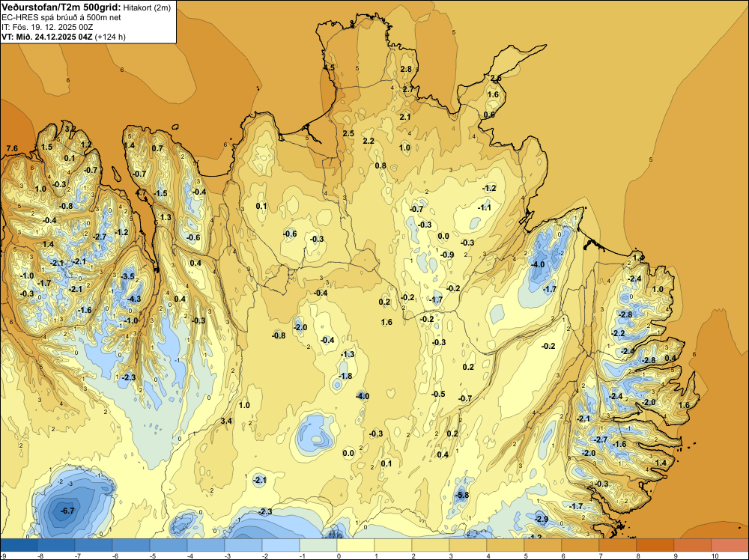Click the -4.3 temperature reading
Screen dimensions: 749x560
[134, 299]
